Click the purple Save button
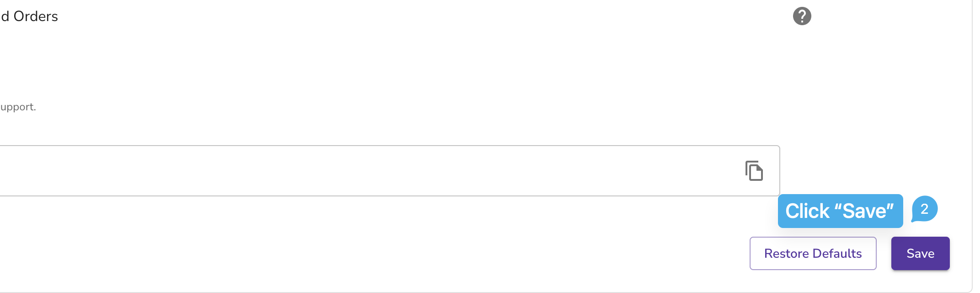 (920, 253)
